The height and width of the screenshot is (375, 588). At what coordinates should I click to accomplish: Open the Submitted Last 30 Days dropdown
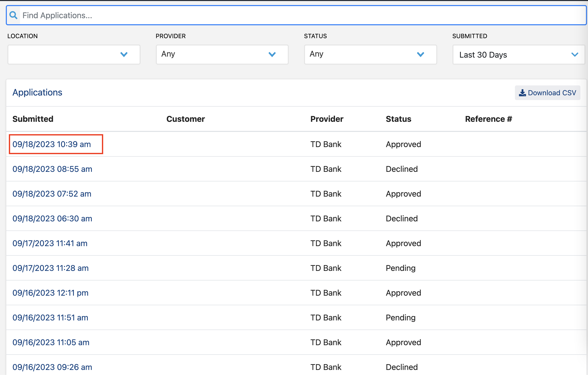tap(518, 55)
